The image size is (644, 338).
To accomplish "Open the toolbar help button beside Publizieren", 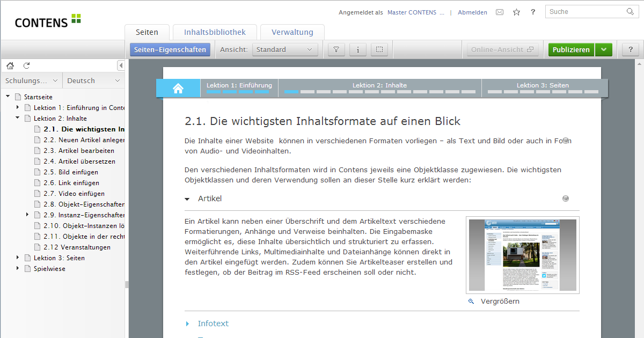I will (x=631, y=50).
